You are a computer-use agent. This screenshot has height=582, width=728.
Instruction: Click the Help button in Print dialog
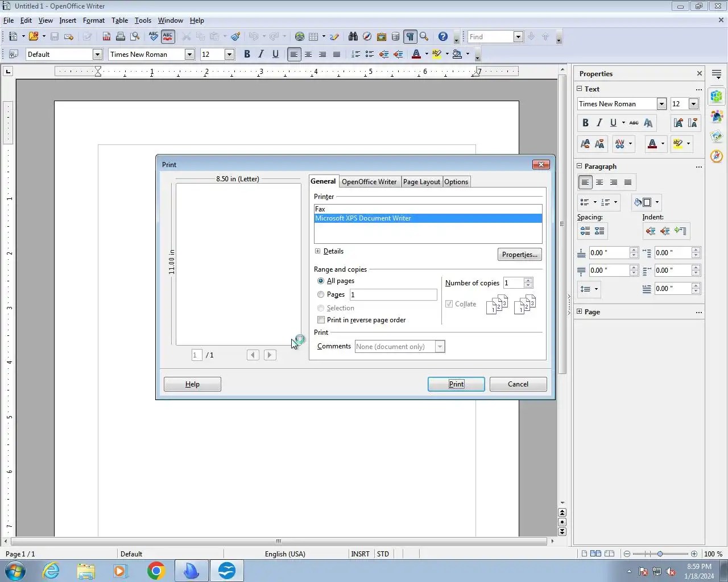(192, 384)
